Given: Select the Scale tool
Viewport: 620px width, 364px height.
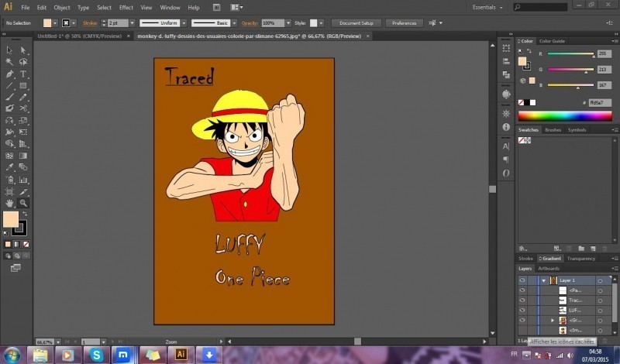Looking at the screenshot, I should (x=23, y=120).
